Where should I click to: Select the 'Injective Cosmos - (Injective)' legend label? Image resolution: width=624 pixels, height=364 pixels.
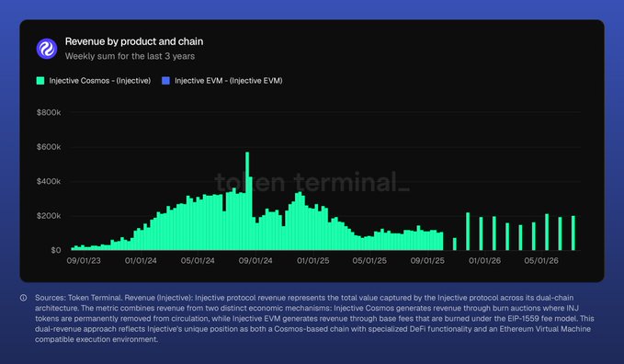tap(100, 81)
